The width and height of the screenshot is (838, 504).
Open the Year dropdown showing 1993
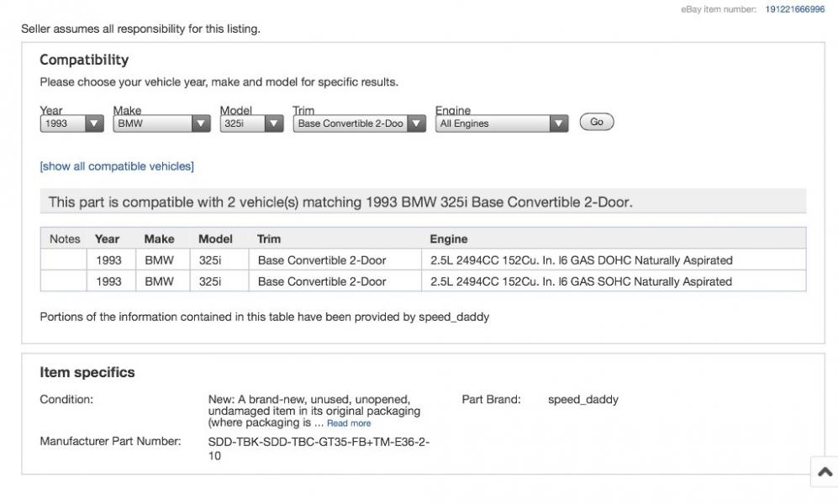71,123
